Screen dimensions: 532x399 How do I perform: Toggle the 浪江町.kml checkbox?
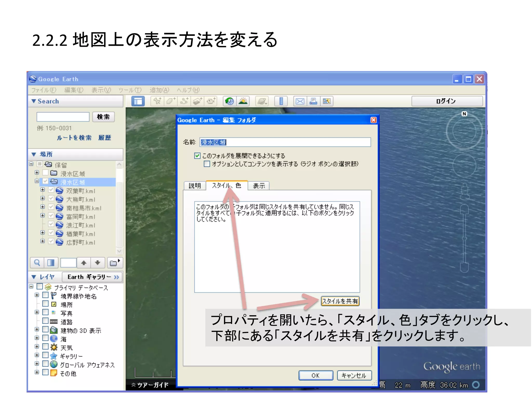(51, 224)
